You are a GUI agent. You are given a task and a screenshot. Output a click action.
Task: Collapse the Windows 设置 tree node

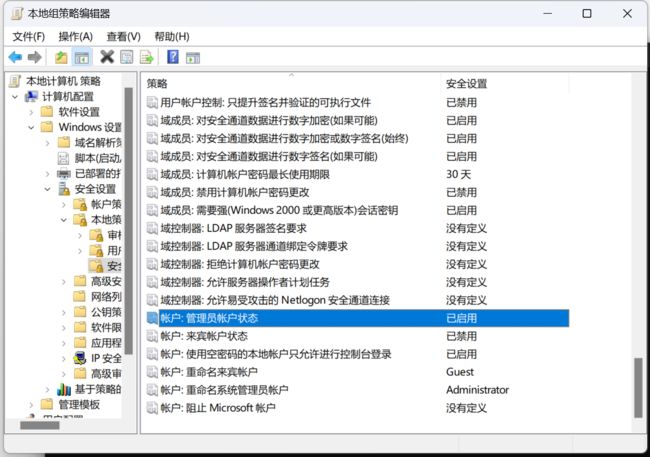[32, 128]
